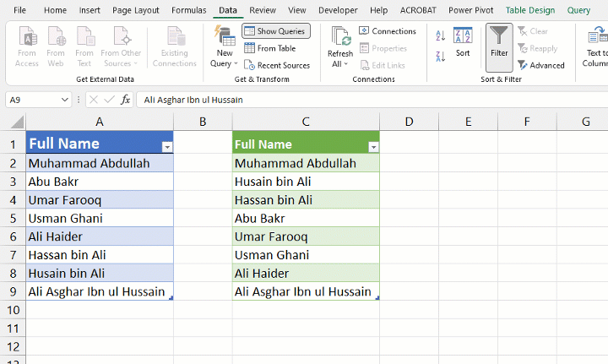Image resolution: width=608 pixels, height=364 pixels.
Task: Expand the Name Box dropdown
Action: click(x=64, y=100)
